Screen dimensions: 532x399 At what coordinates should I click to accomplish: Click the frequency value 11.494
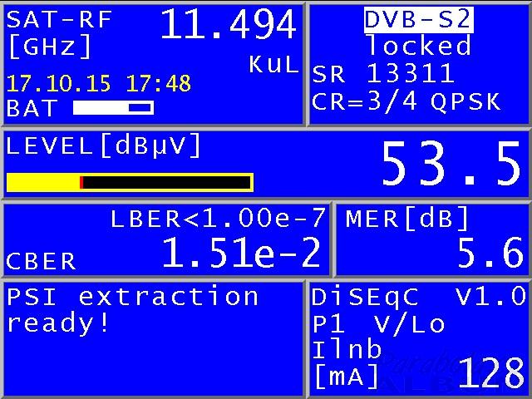coord(229,24)
